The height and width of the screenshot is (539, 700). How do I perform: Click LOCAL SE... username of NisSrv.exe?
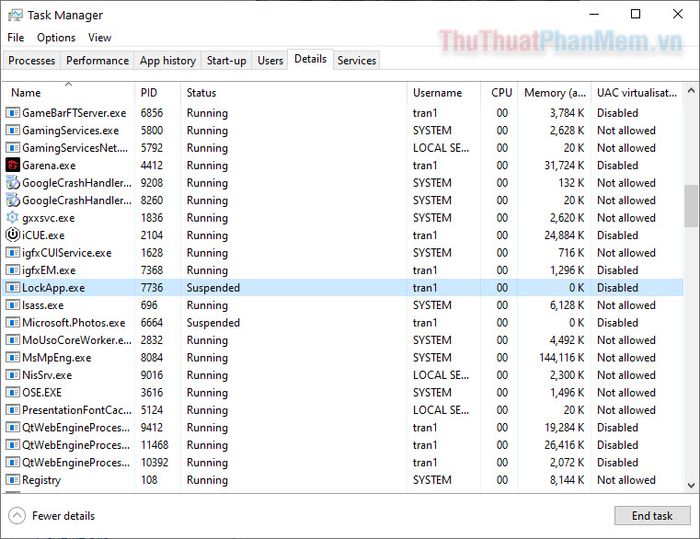[x=441, y=375]
